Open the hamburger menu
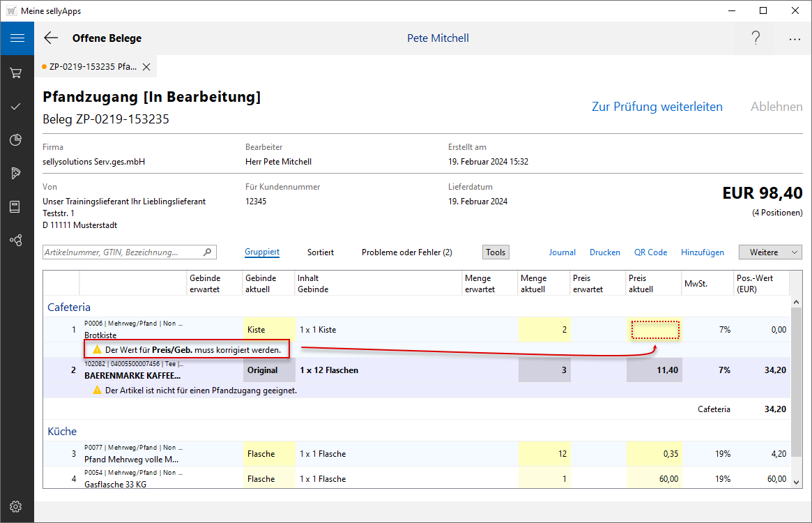 (17, 38)
